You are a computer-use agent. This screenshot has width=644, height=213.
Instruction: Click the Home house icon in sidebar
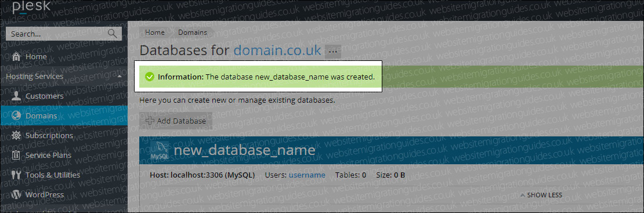(x=16, y=56)
